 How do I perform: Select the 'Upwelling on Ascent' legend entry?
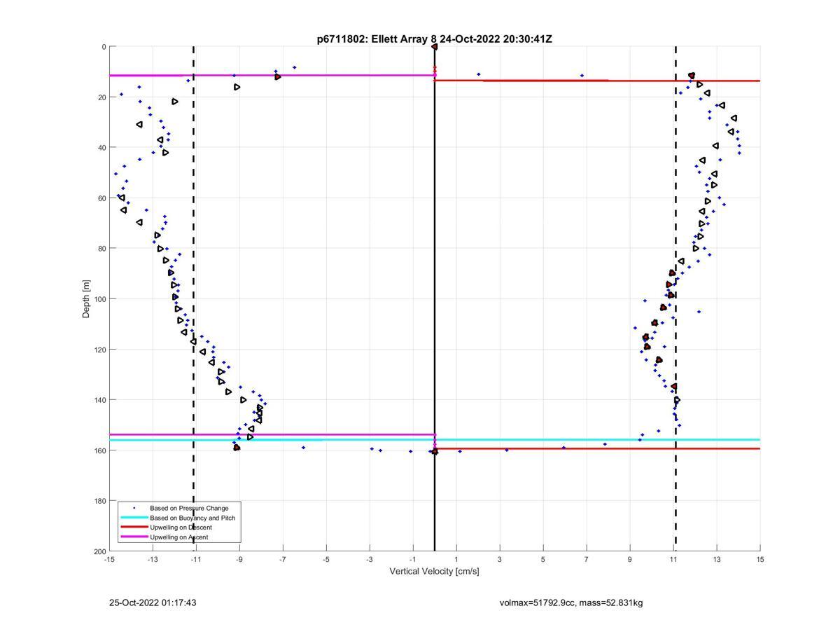point(178,537)
